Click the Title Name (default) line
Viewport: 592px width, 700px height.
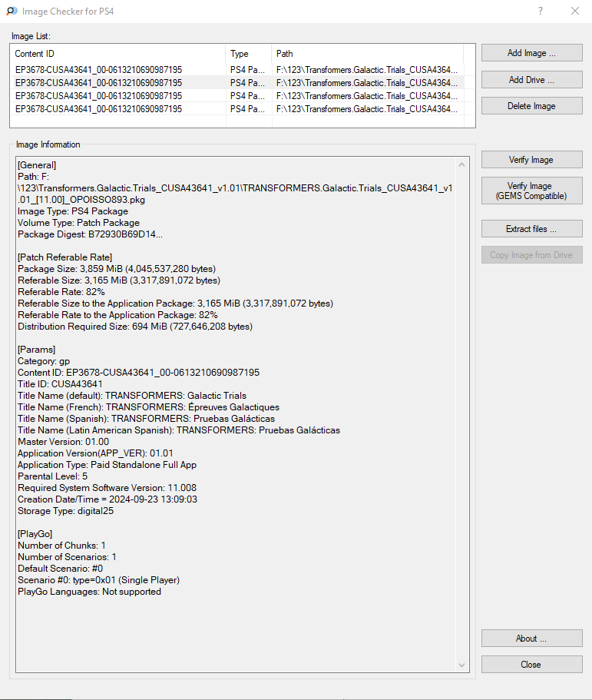(x=132, y=396)
